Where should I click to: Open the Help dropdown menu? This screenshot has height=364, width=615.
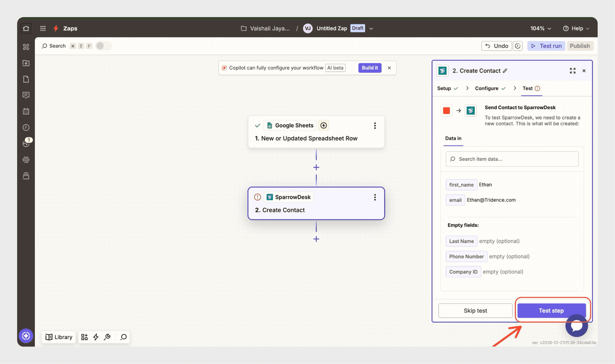coord(576,29)
